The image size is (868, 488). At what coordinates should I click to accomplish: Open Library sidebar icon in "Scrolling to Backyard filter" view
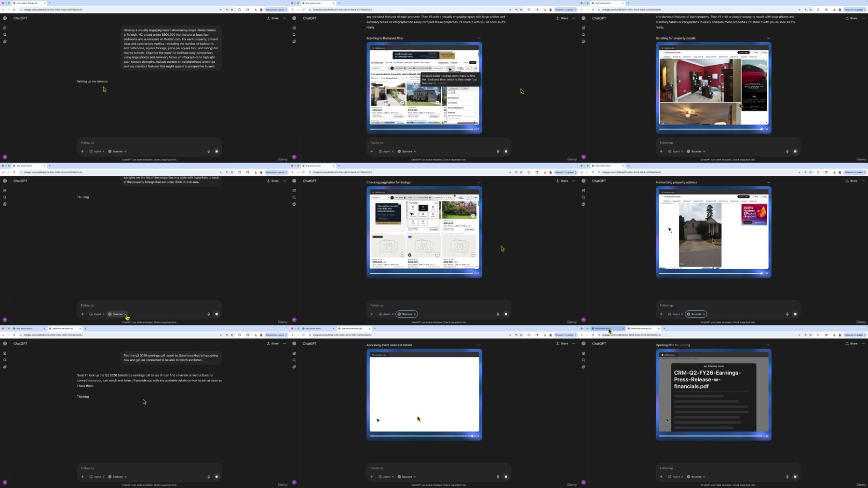pos(294,42)
